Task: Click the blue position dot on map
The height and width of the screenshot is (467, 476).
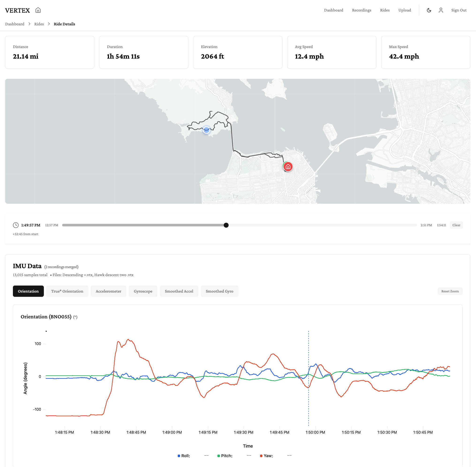Action: 206,130
